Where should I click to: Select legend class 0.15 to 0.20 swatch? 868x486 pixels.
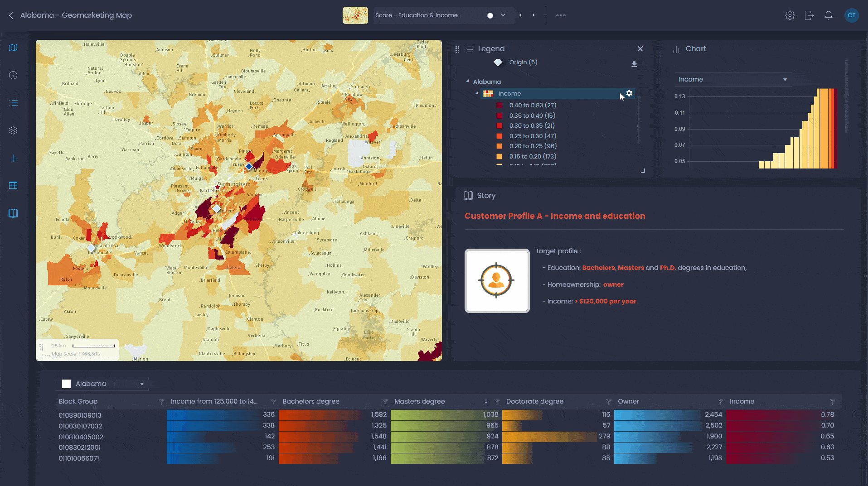(499, 156)
